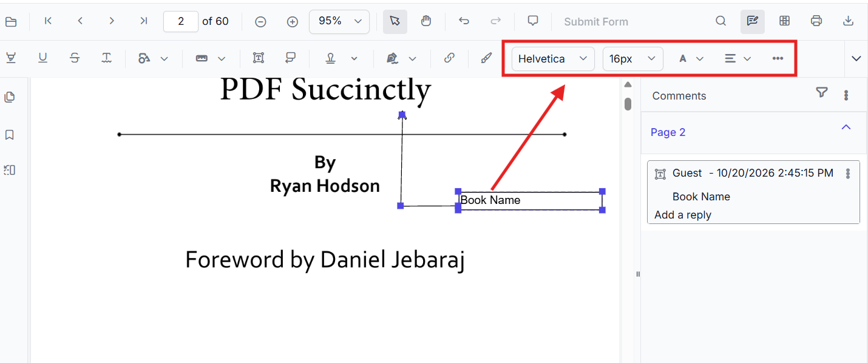Go to the next page
The width and height of the screenshot is (868, 363).
[112, 21]
